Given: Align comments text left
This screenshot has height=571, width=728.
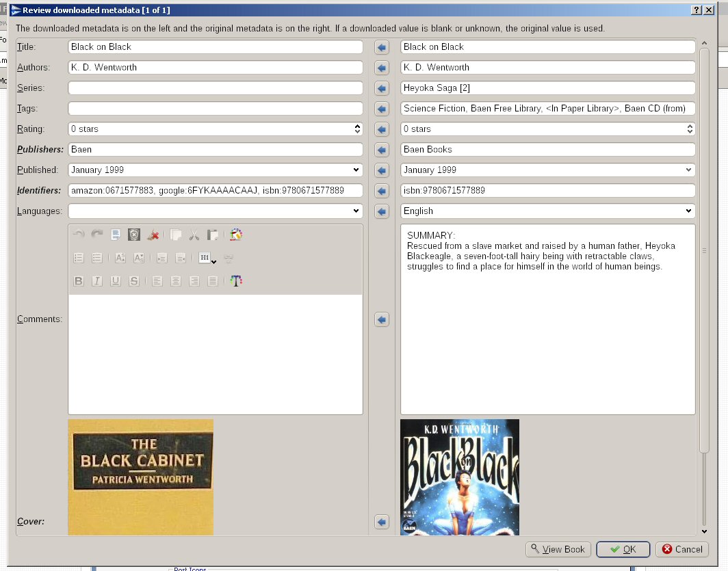Looking at the screenshot, I should click(x=157, y=280).
